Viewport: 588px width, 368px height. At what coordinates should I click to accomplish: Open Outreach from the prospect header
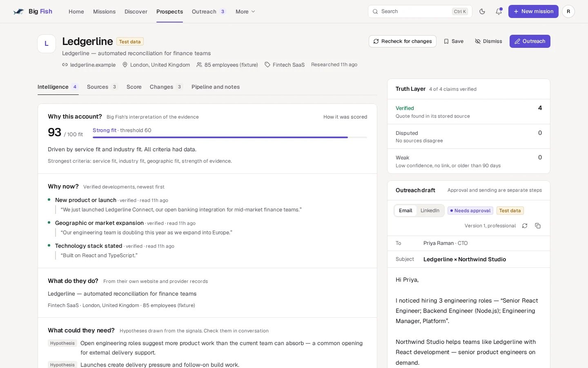point(530,41)
